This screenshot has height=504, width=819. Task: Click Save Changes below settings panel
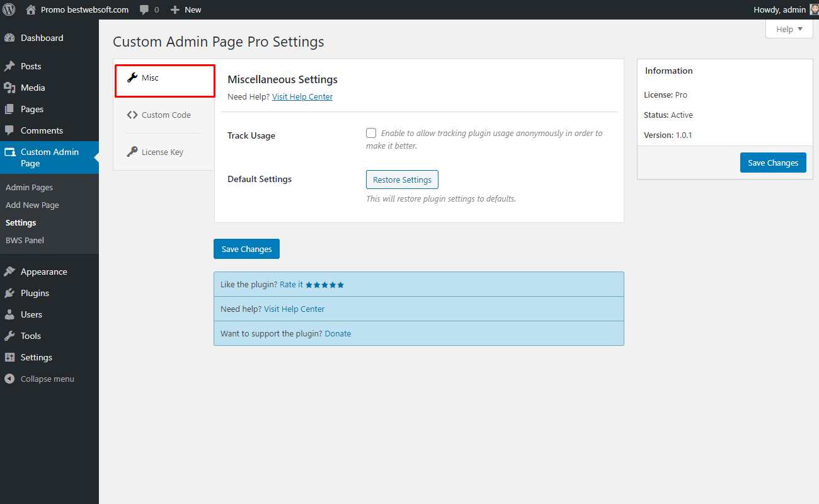click(x=246, y=249)
